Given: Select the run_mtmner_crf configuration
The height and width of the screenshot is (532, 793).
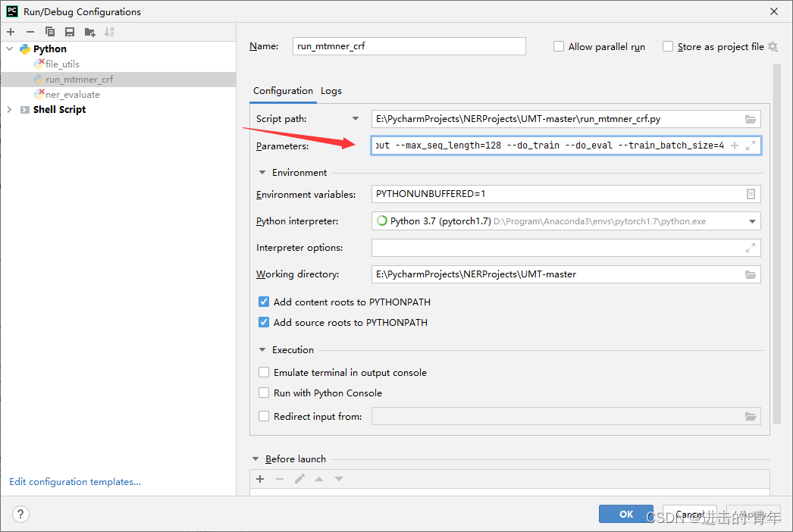Looking at the screenshot, I should 80,80.
